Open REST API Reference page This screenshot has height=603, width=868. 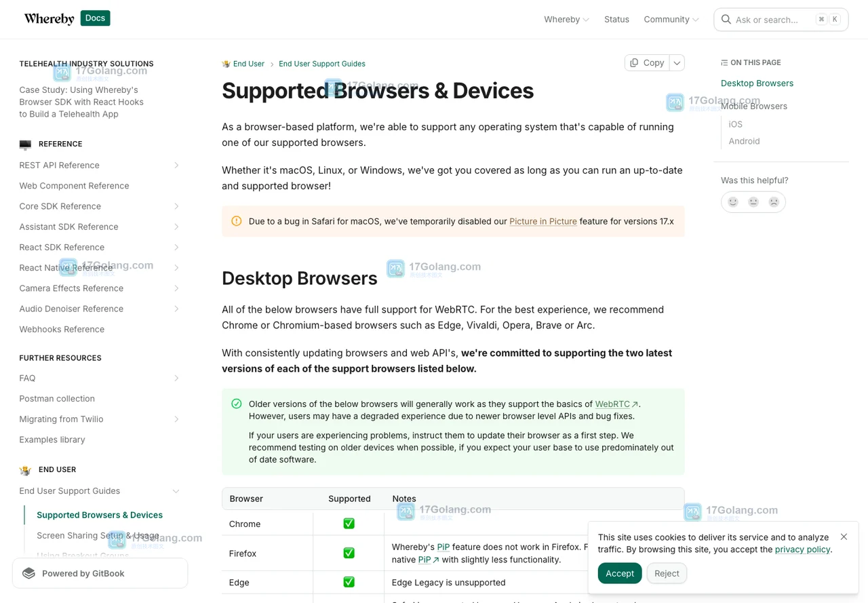[x=60, y=166]
